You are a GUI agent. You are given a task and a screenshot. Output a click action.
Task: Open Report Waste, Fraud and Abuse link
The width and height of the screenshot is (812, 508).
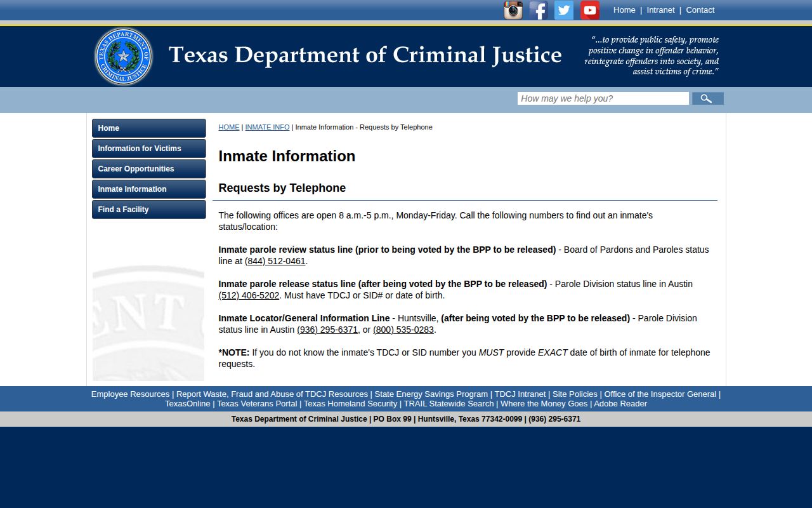[272, 394]
